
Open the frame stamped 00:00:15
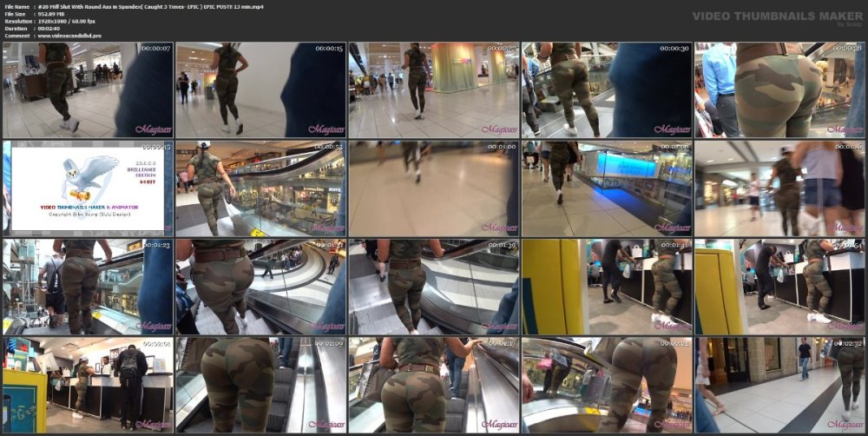pos(260,89)
